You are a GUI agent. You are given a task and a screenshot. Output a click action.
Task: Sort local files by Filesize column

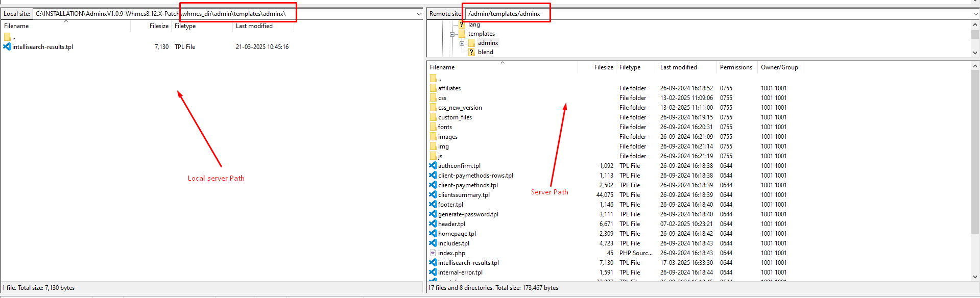158,26
